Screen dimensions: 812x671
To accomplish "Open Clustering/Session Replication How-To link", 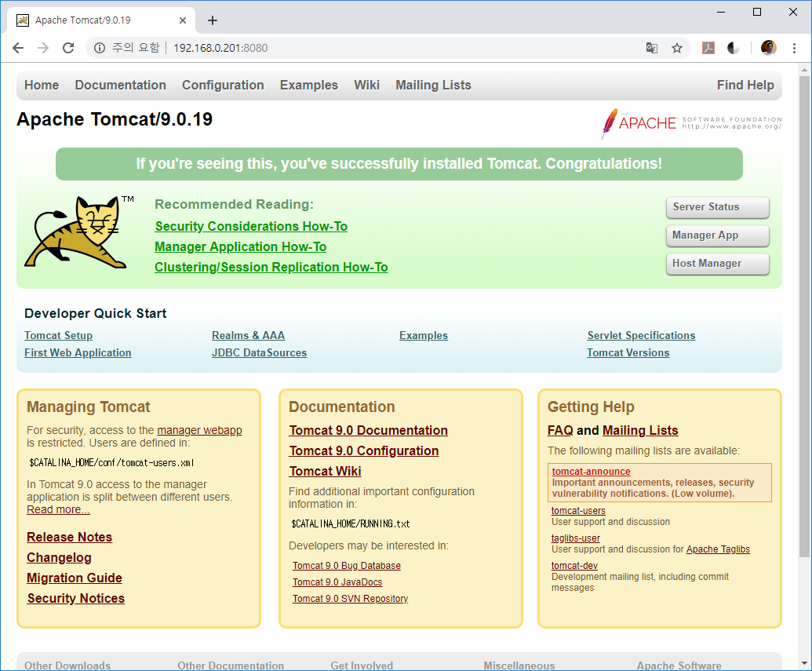I will (x=271, y=268).
